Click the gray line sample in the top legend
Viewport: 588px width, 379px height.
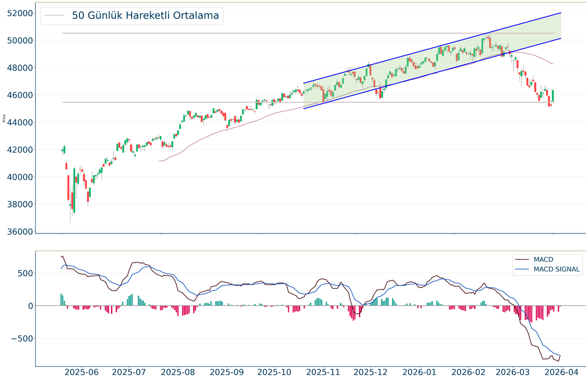54,16
